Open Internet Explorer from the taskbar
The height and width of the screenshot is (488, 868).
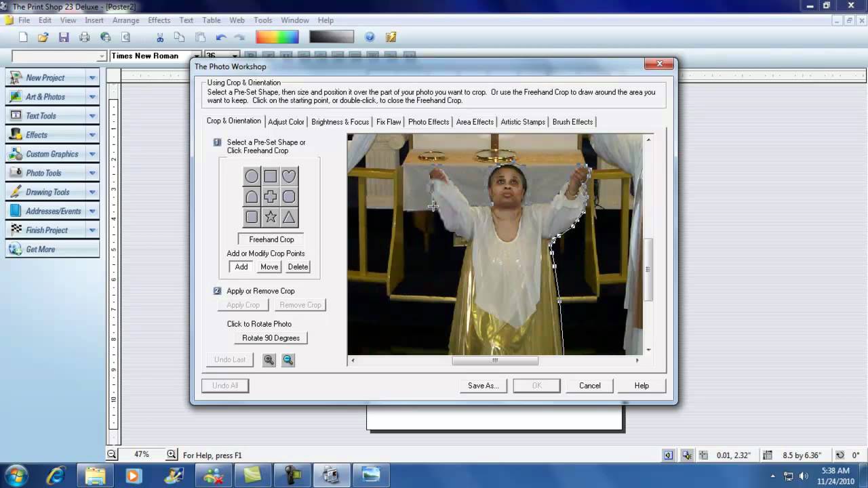pyautogui.click(x=56, y=475)
